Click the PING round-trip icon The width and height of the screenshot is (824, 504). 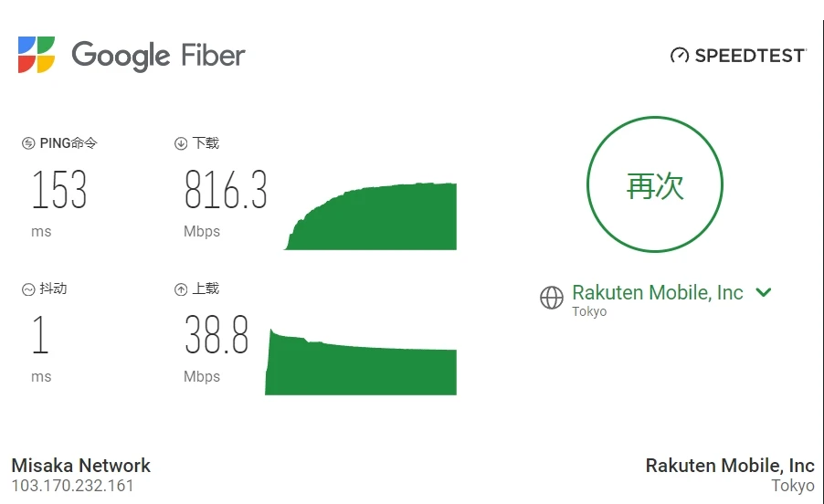coord(28,143)
